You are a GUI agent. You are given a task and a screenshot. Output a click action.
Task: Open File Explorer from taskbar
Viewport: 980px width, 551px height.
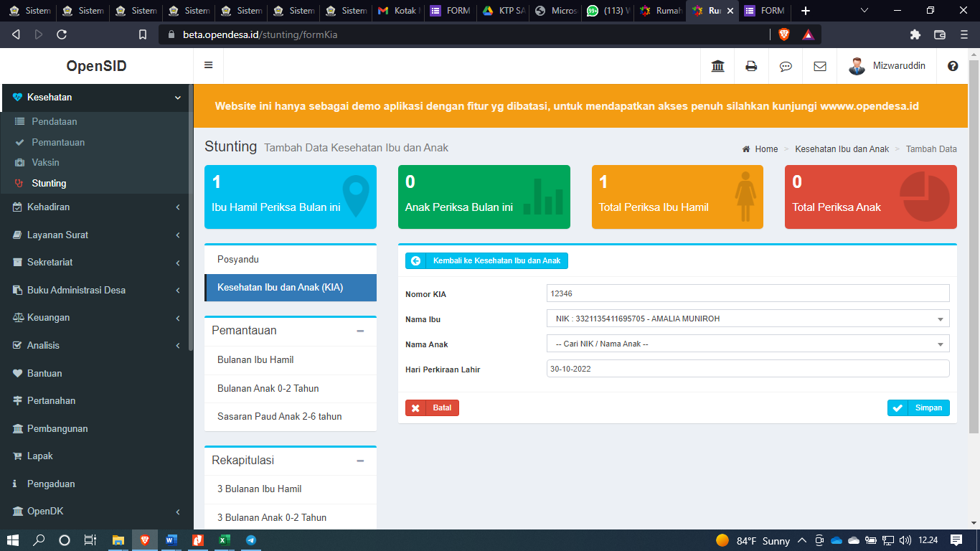coord(118,540)
